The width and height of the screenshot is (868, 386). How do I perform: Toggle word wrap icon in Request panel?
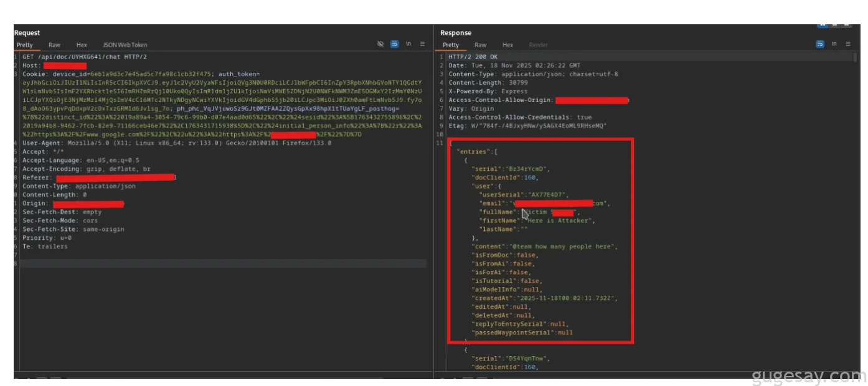tap(394, 44)
